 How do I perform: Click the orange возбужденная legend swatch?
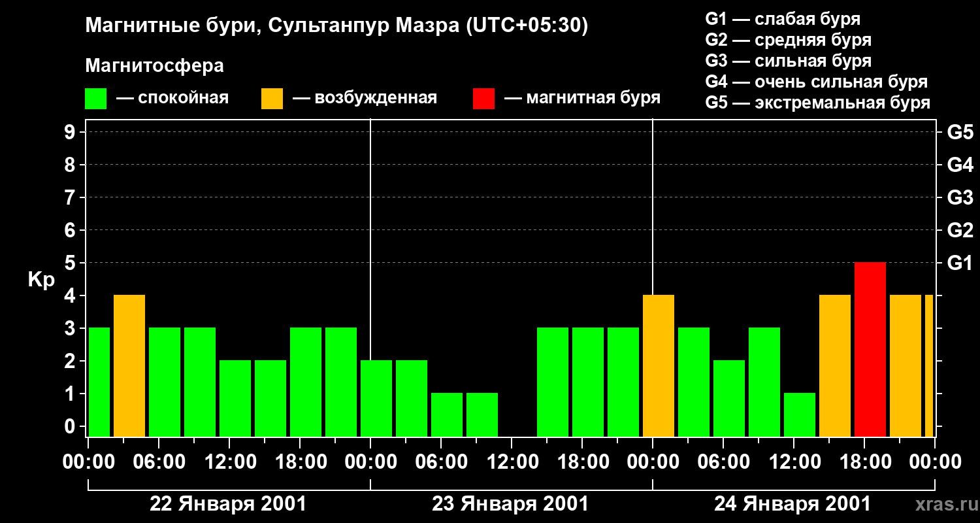[272, 99]
